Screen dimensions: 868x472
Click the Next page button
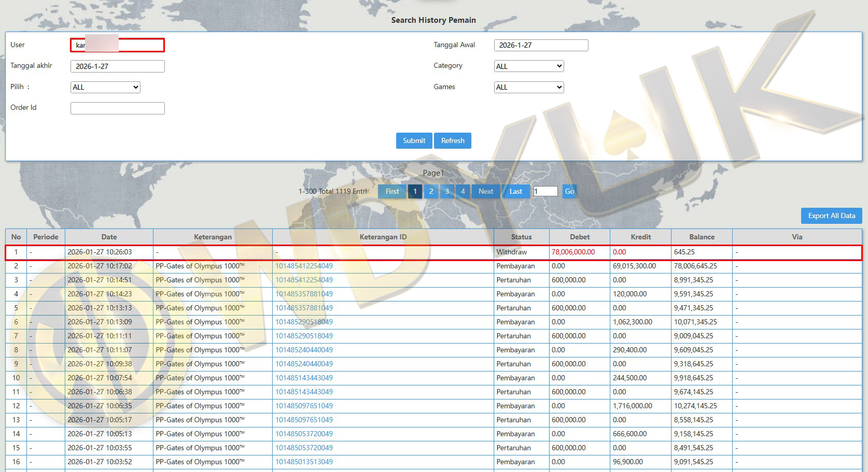click(486, 191)
